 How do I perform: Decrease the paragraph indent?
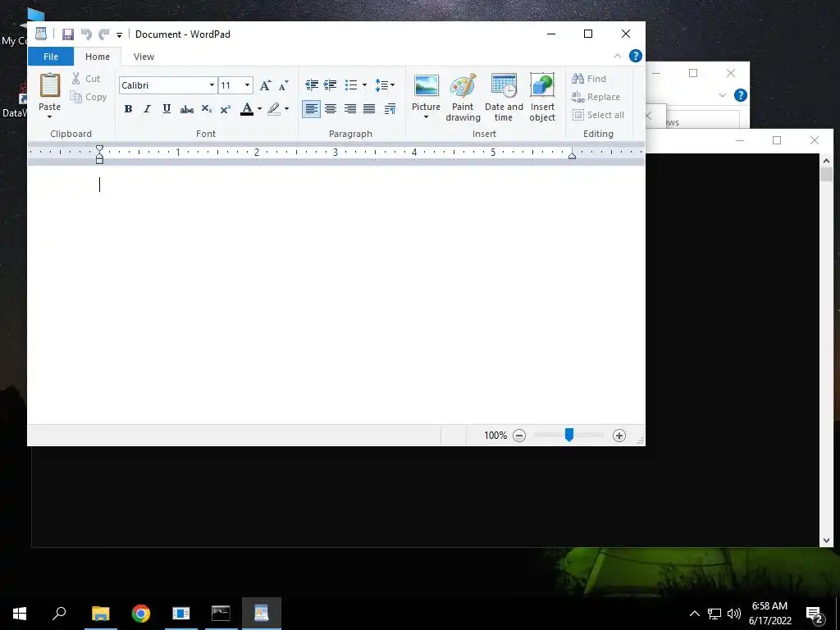(x=311, y=85)
